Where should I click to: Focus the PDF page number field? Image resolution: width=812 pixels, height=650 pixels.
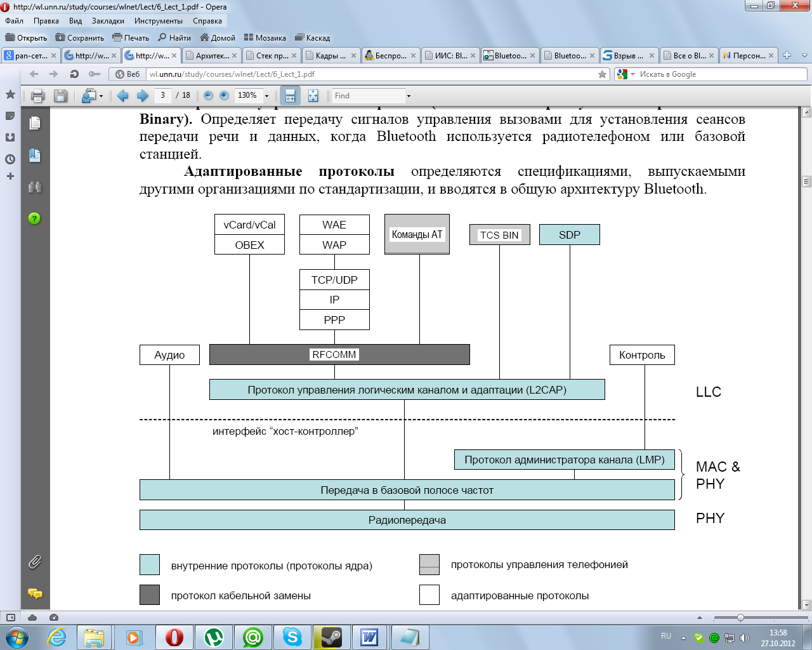163,95
